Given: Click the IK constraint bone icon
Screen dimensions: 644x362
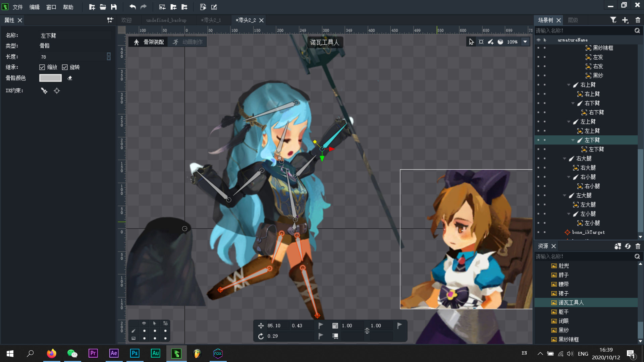Looking at the screenshot, I should coord(44,91).
